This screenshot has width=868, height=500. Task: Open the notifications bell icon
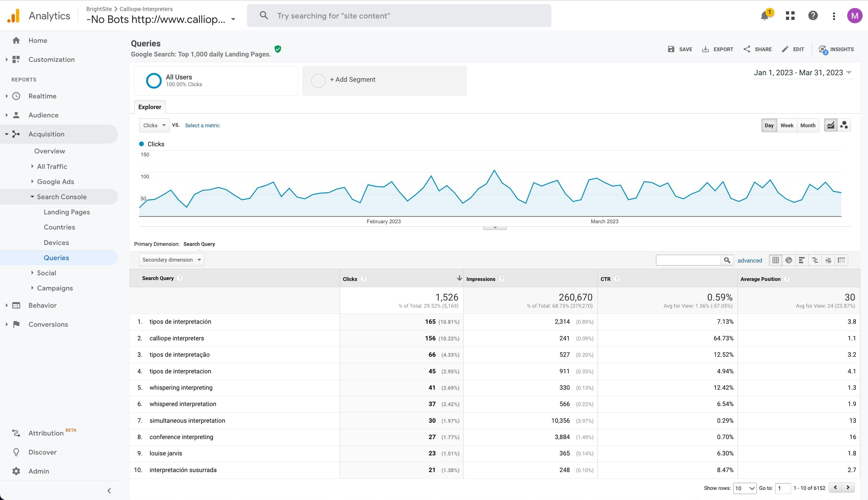pos(764,16)
